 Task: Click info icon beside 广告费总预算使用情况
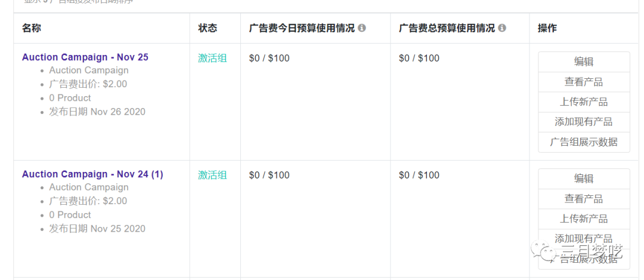[x=502, y=28]
